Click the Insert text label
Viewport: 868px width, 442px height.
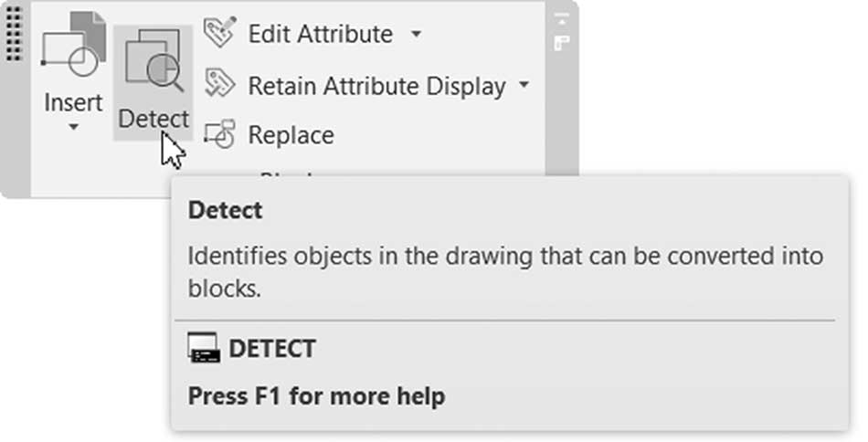(73, 103)
